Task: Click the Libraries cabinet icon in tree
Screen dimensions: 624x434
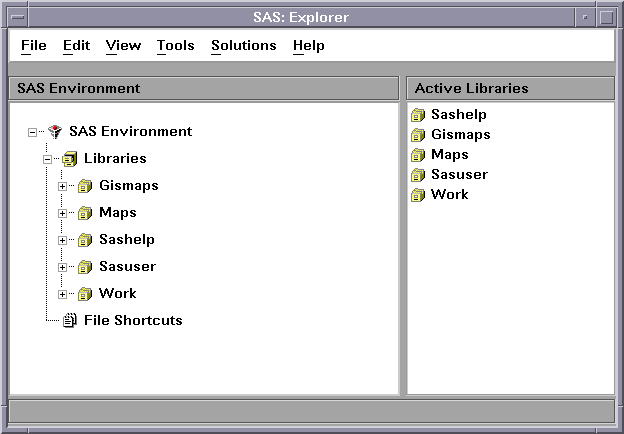Action: (69, 159)
